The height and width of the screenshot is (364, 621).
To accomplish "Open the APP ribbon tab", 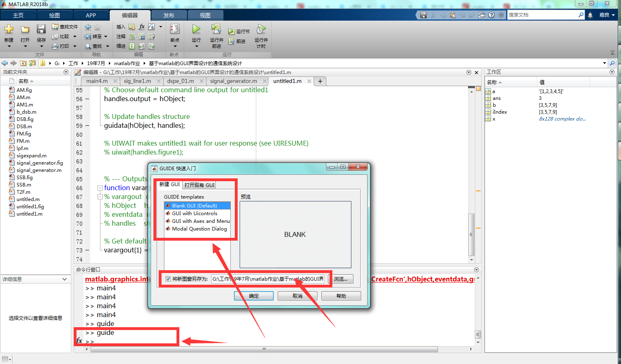I will tap(91, 15).
